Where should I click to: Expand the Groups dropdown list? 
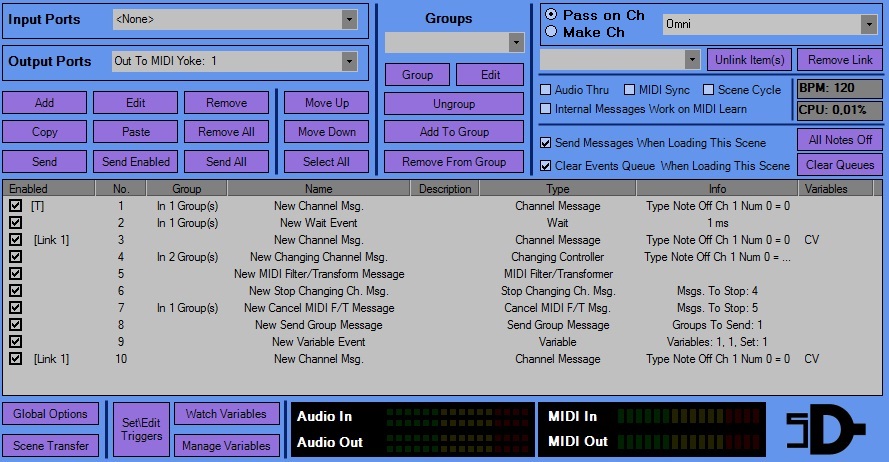pyautogui.click(x=515, y=43)
